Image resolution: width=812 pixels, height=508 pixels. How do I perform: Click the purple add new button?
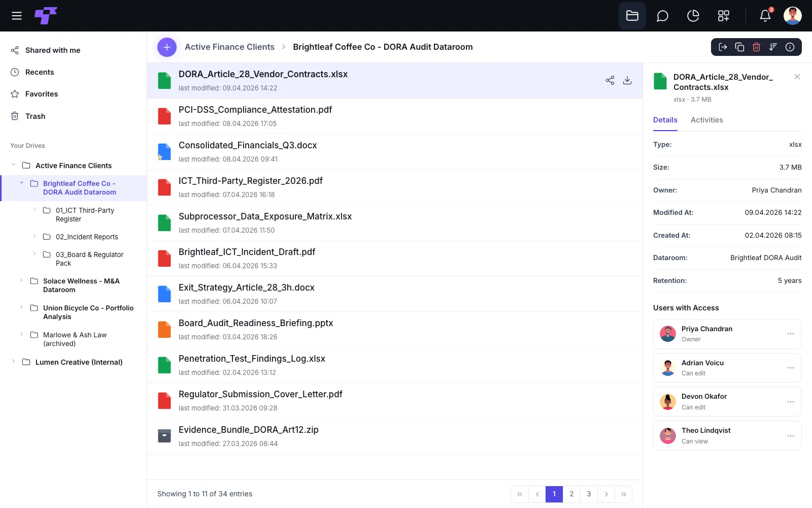coord(167,47)
